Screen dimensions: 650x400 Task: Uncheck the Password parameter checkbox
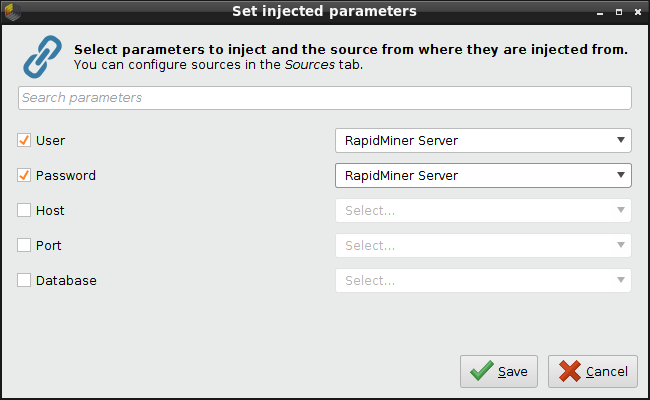[x=24, y=176]
